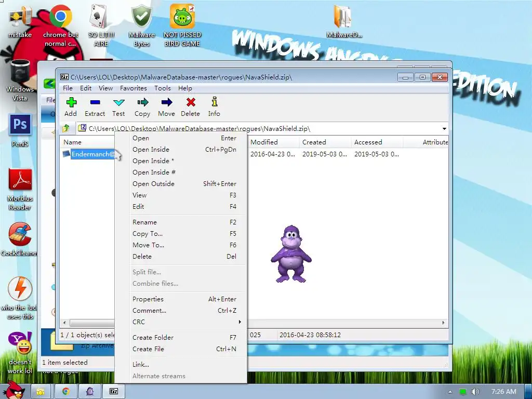Run the Test archive tool
Screen dimensions: 532x399
click(x=119, y=102)
